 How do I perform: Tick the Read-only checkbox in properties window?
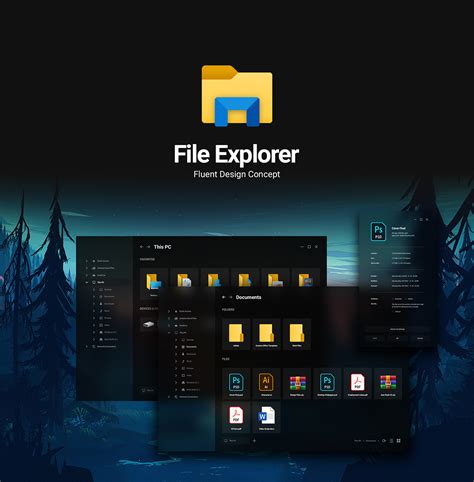pyautogui.click(x=393, y=299)
